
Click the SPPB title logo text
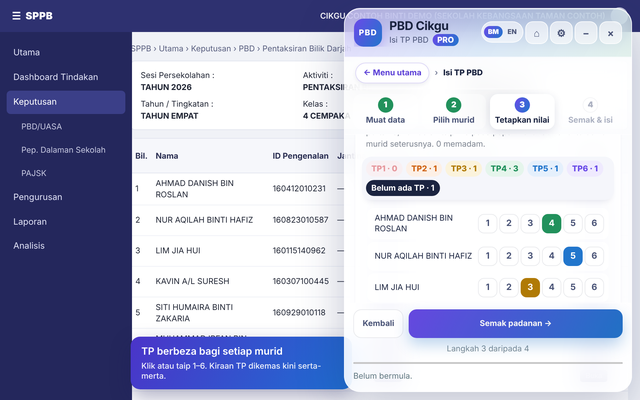[39, 16]
